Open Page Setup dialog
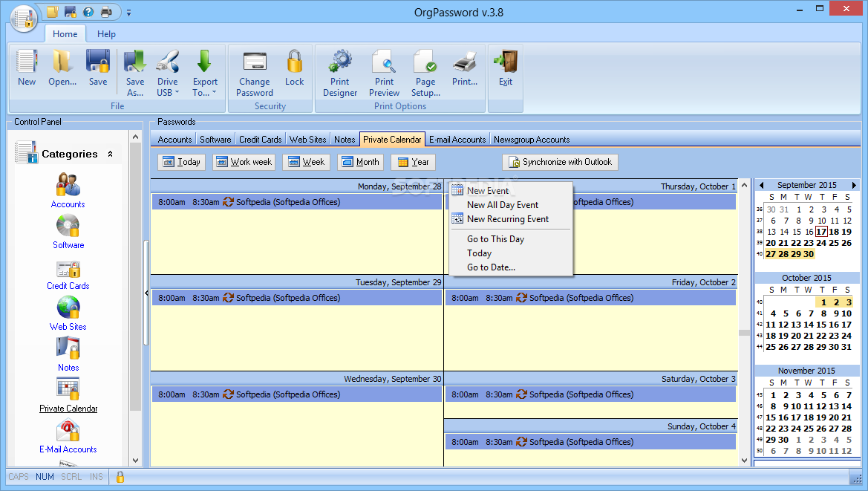This screenshot has height=491, width=868. (x=425, y=73)
